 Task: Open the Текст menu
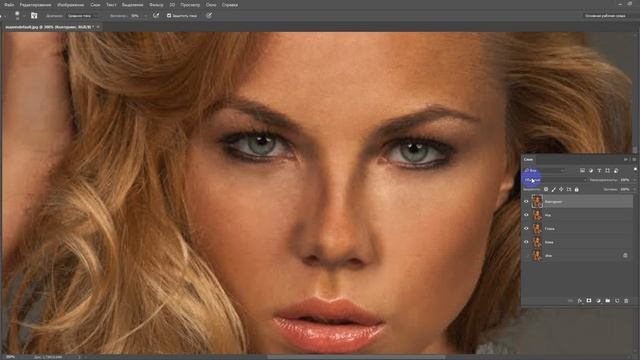(111, 5)
